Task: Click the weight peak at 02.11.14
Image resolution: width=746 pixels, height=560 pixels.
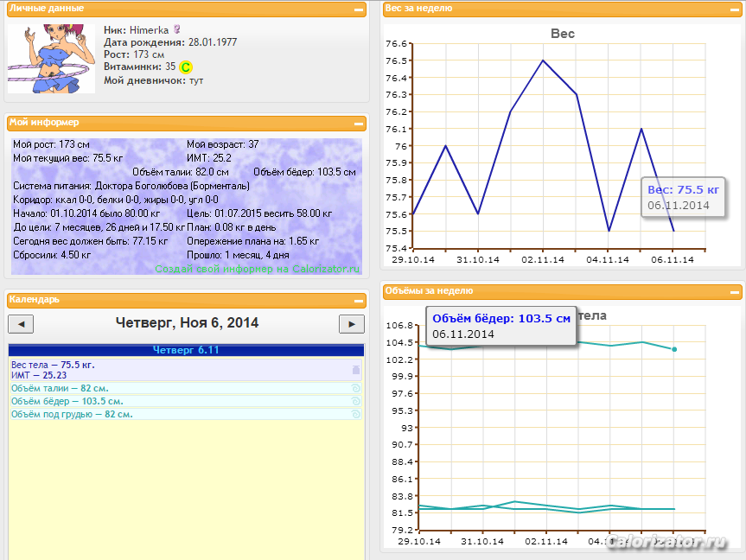Action: point(543,60)
